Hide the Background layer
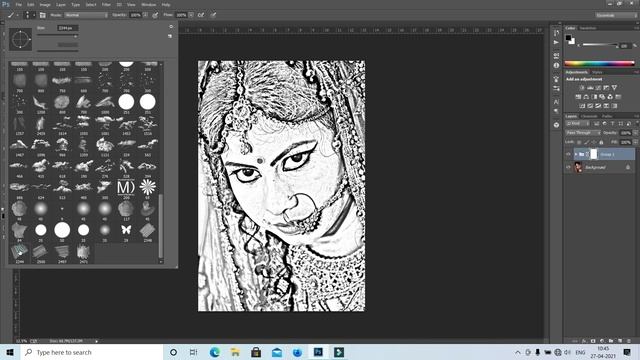Viewport: 640px width, 360px height. tap(568, 167)
